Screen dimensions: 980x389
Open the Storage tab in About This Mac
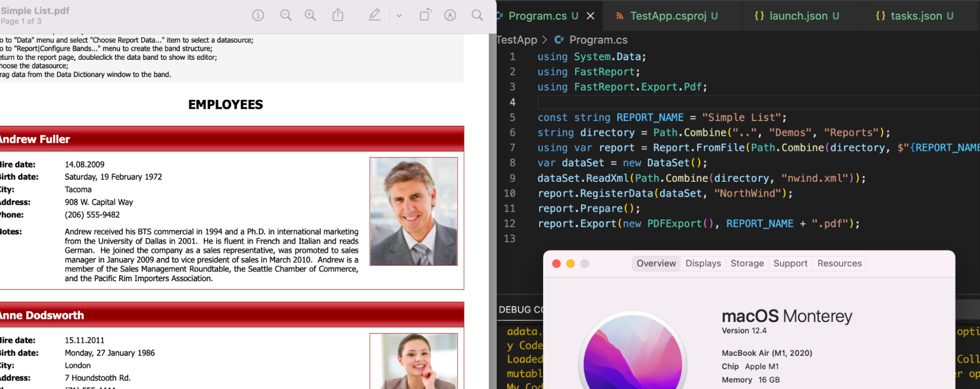click(x=747, y=264)
